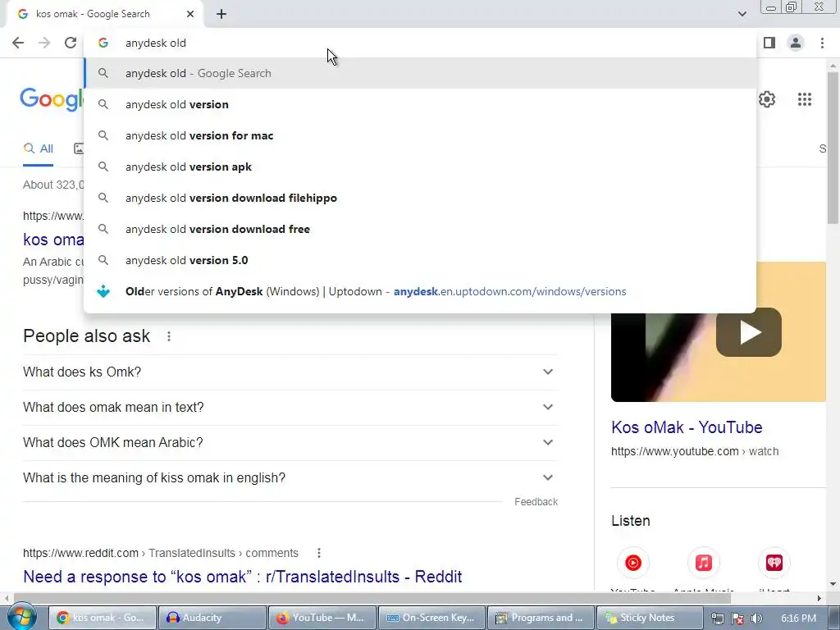Choose 'anydesk old version for mac' suggestion
840x630 pixels.
[421, 135]
